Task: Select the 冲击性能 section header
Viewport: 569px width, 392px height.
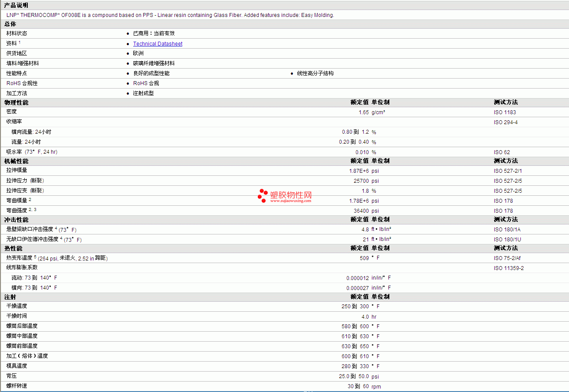Action: 16,220
